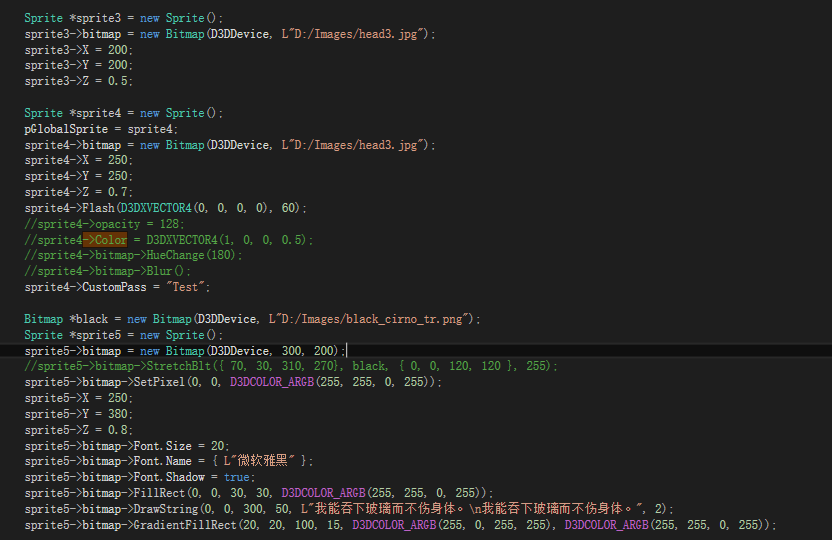
Task: Click the line 'Sprite *sprite5 = new Sprite();'
Action: [123, 335]
